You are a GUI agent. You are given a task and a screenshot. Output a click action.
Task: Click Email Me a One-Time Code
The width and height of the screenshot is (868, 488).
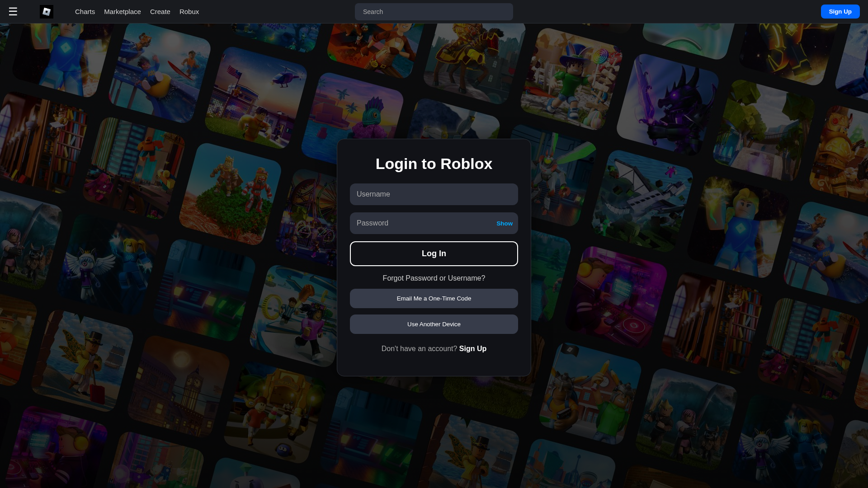pos(434,299)
